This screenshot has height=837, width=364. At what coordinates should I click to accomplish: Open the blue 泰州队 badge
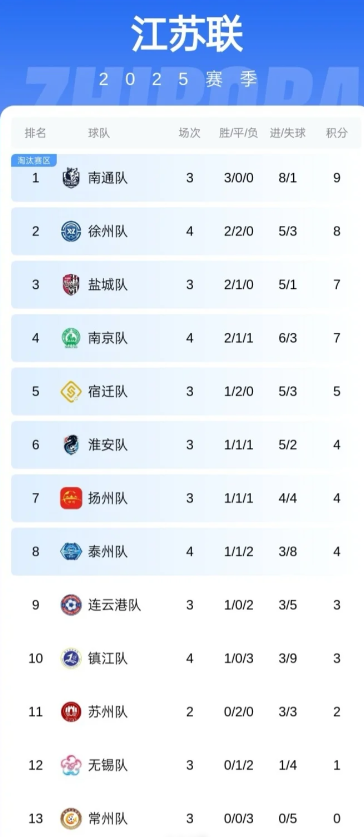coord(71,551)
